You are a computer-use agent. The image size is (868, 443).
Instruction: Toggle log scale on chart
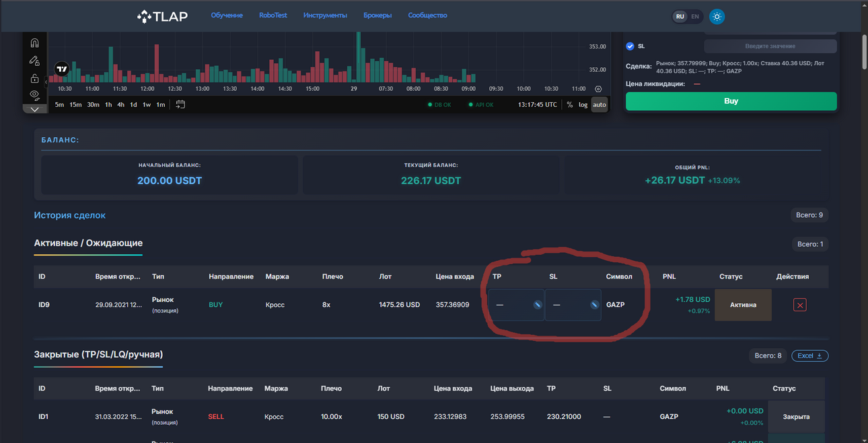pos(583,104)
